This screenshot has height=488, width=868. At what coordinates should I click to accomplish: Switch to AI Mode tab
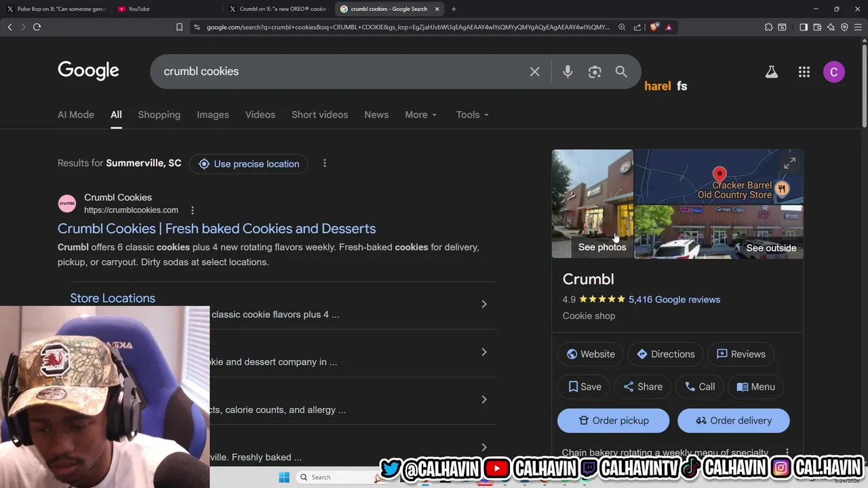pyautogui.click(x=76, y=115)
